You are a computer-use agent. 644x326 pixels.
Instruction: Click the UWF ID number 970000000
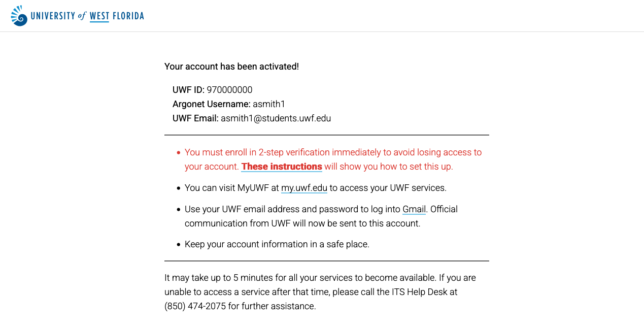tap(229, 90)
